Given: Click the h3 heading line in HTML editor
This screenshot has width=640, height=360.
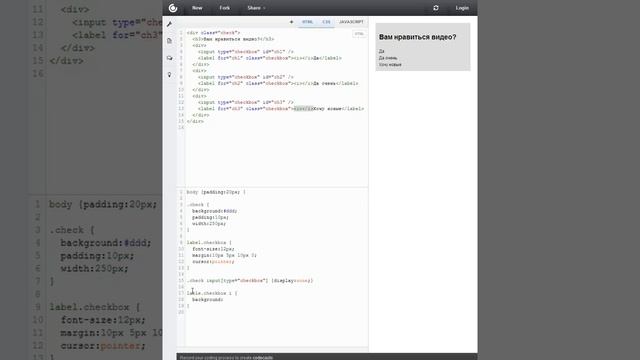Looking at the screenshot, I should pyautogui.click(x=233, y=39).
